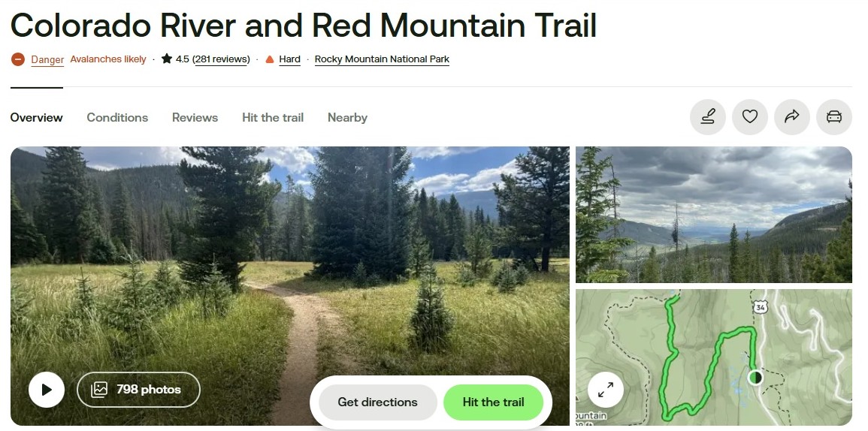The width and height of the screenshot is (868, 431).
Task: Select the Nearby tab
Action: point(348,117)
